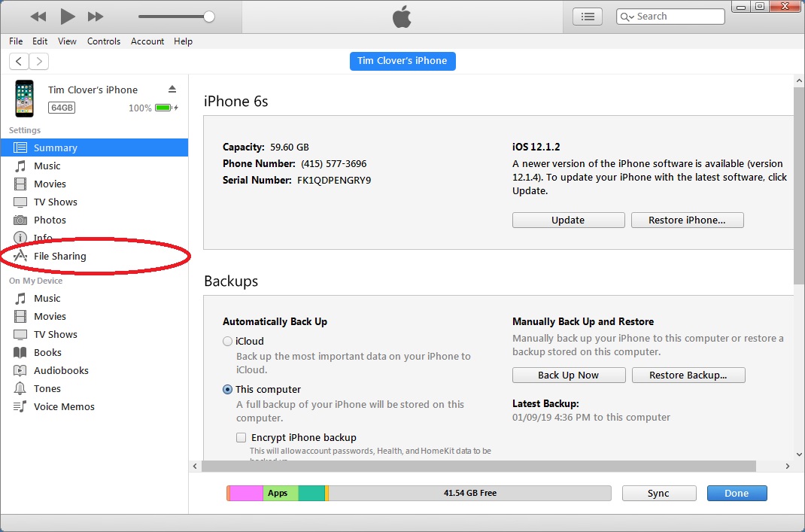The width and height of the screenshot is (805, 532).
Task: Click the Music note icon under Settings
Action: 20,166
